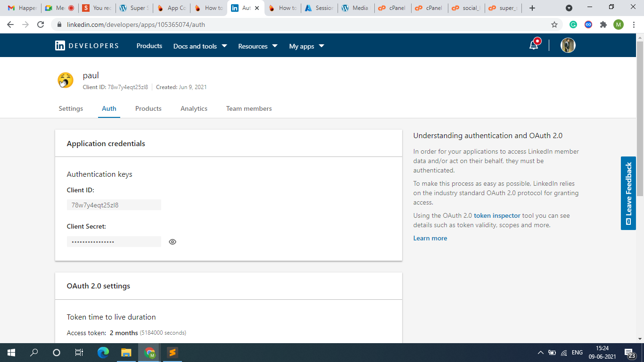Image resolution: width=644 pixels, height=362 pixels.
Task: Reload the page
Action: [41, 25]
